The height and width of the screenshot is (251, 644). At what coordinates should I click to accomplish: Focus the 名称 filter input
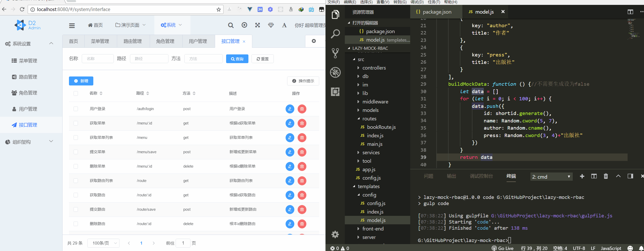(x=98, y=59)
